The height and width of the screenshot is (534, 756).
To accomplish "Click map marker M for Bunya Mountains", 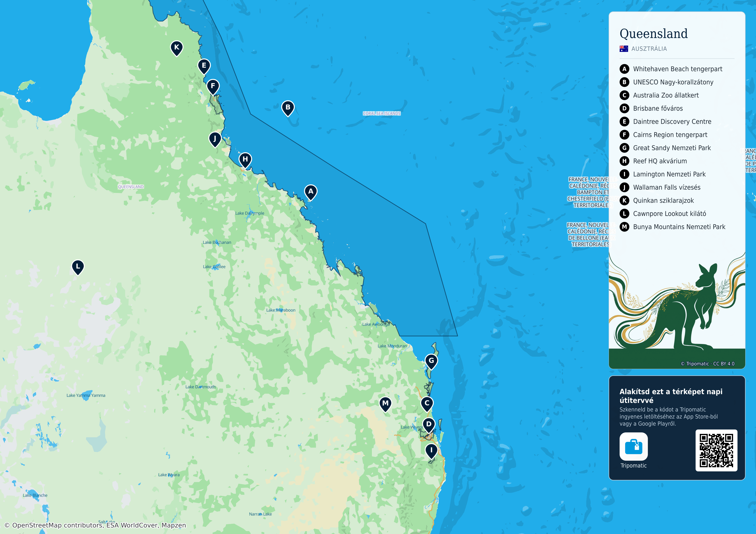I will (x=385, y=404).
